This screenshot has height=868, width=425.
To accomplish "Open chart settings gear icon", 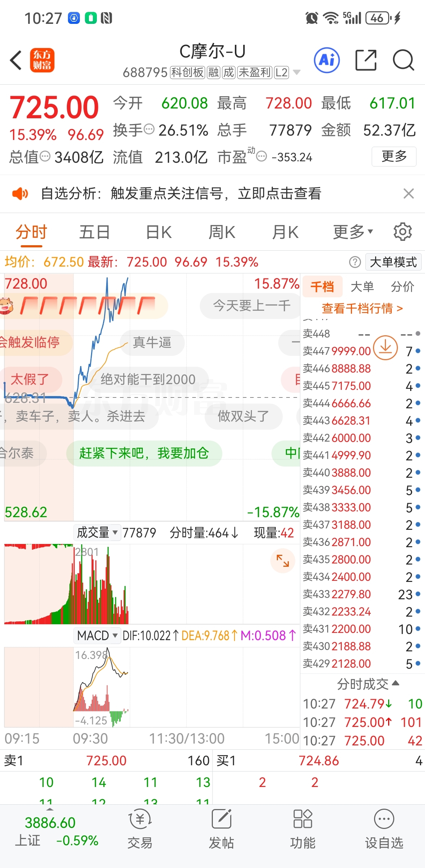I will pyautogui.click(x=403, y=232).
